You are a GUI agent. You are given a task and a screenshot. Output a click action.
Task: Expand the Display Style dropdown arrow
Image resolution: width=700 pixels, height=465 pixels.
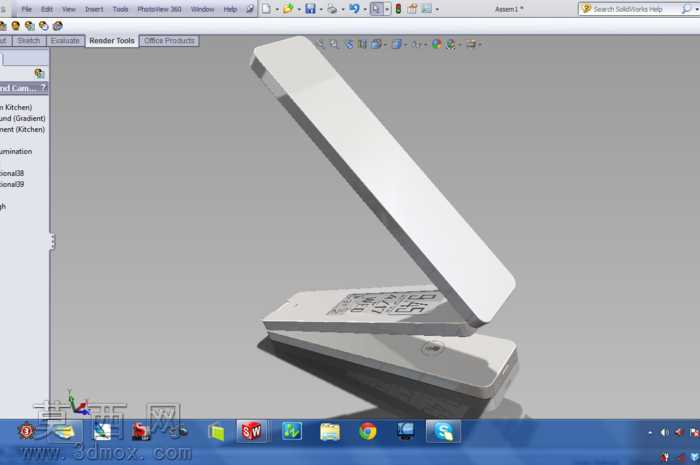coord(405,45)
